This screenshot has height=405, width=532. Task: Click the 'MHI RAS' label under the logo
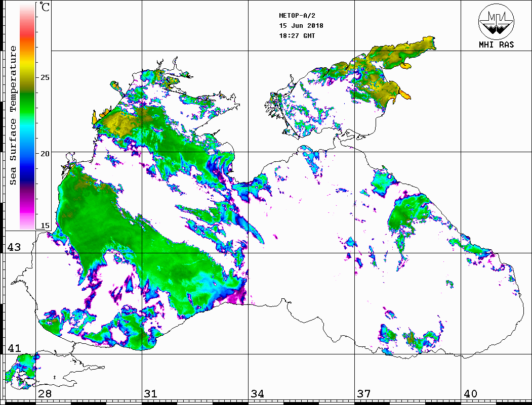click(496, 44)
